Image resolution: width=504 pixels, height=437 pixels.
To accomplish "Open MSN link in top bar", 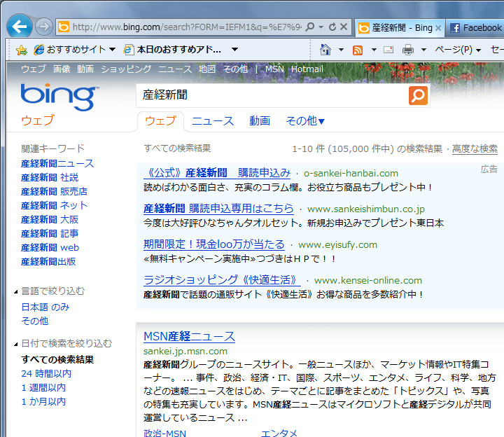I will tap(274, 69).
